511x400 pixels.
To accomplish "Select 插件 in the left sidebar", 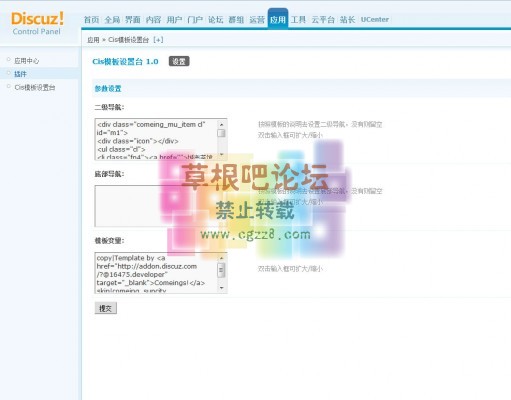I will click(20, 74).
